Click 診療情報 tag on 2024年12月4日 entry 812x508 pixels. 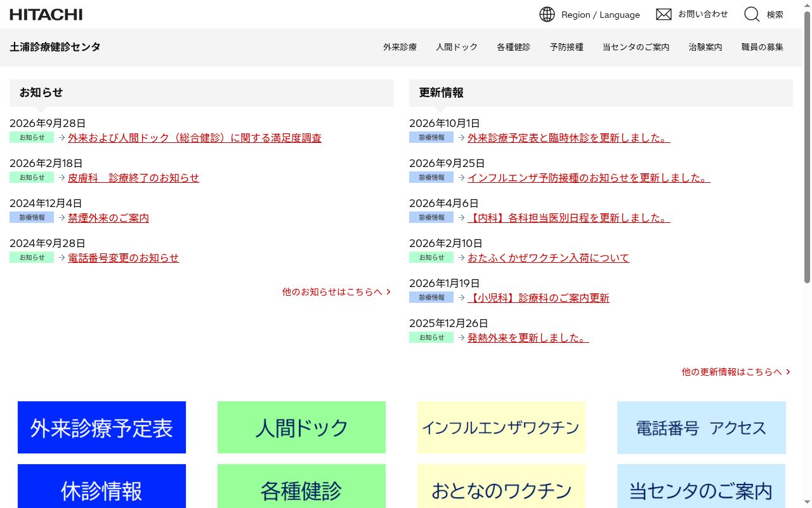(x=32, y=217)
